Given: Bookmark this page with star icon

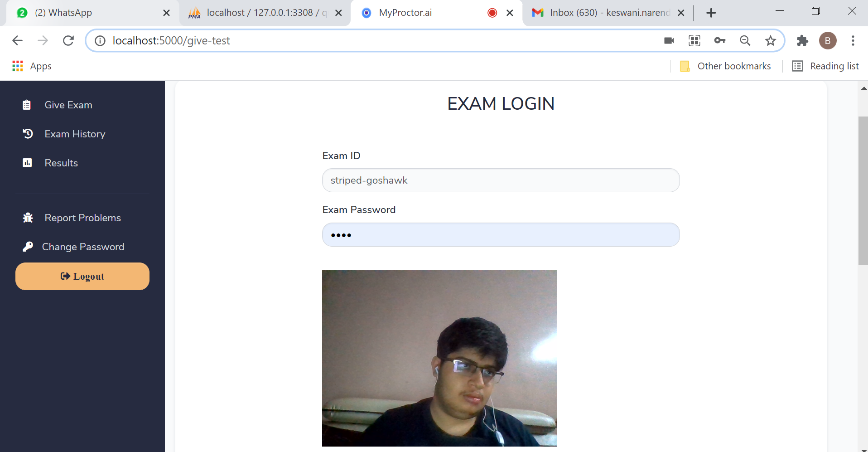Looking at the screenshot, I should [770, 41].
